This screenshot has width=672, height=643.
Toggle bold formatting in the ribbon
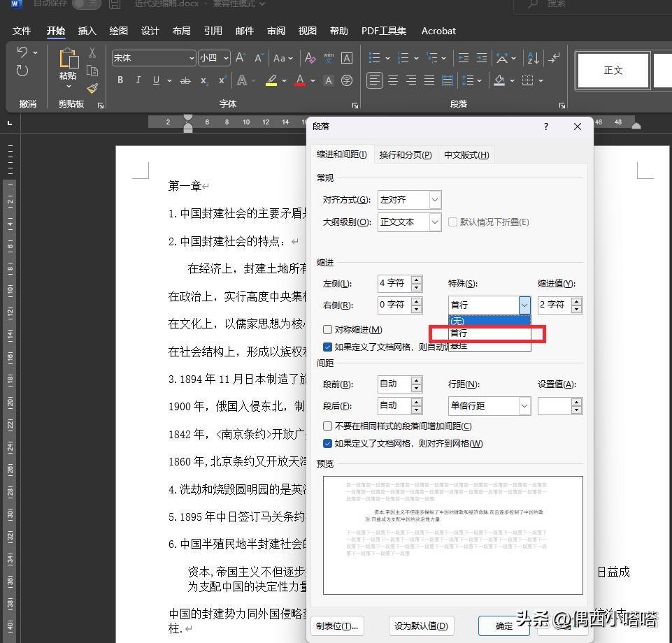(x=120, y=80)
